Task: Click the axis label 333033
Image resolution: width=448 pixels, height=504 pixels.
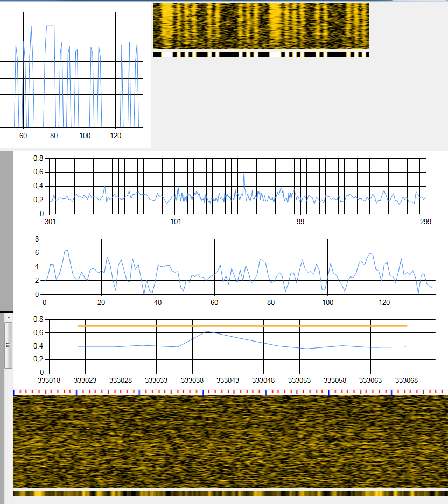Action: pos(156,380)
